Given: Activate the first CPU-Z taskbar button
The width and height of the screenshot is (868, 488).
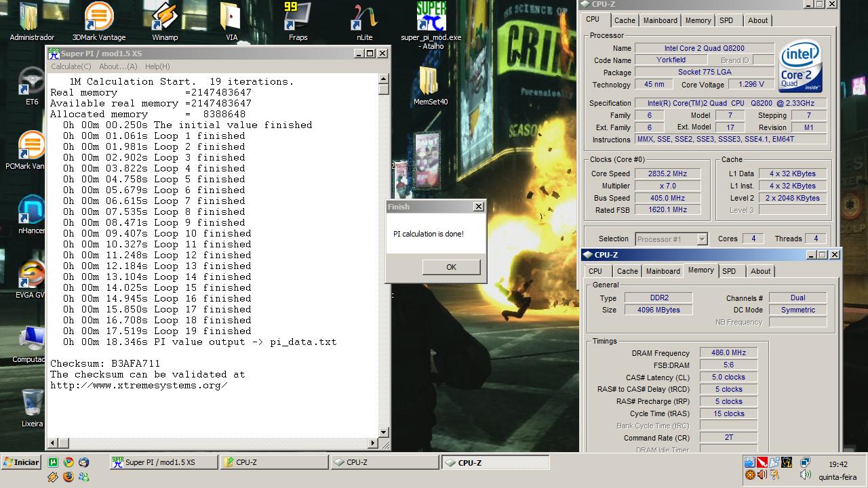Looking at the screenshot, I should 275,462.
